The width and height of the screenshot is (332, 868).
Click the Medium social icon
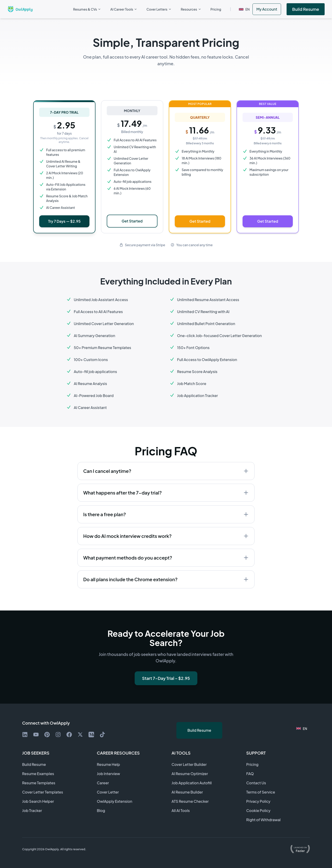point(91,735)
